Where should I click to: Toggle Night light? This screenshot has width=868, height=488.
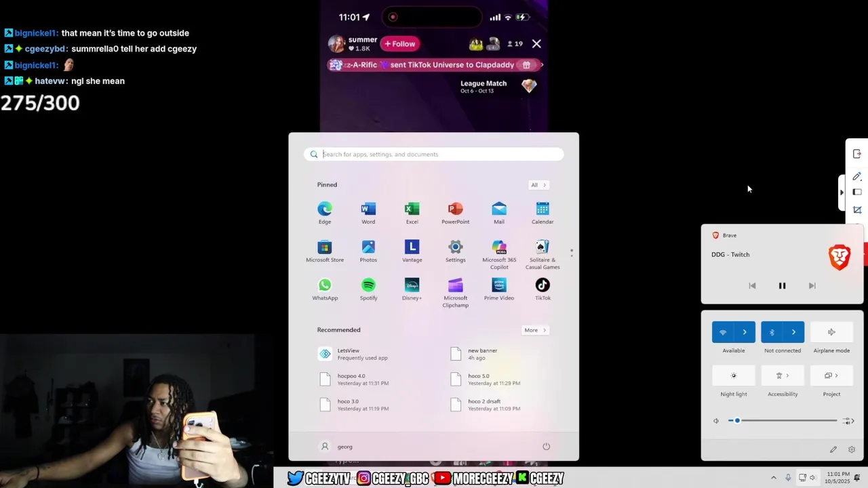pyautogui.click(x=734, y=375)
